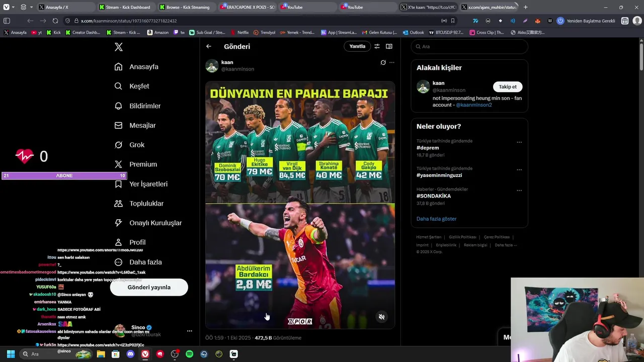Open Premium in sidebar

click(136, 164)
